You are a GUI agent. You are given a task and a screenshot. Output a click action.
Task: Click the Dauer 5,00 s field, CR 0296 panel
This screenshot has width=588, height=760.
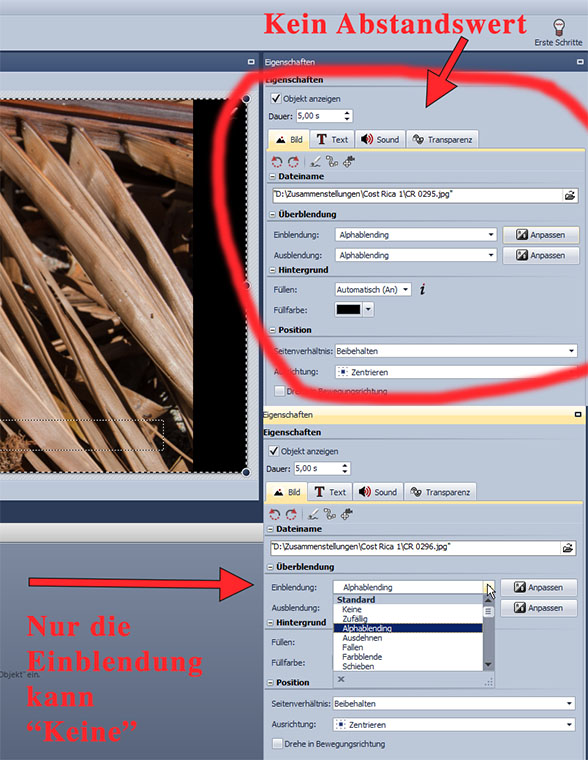318,469
